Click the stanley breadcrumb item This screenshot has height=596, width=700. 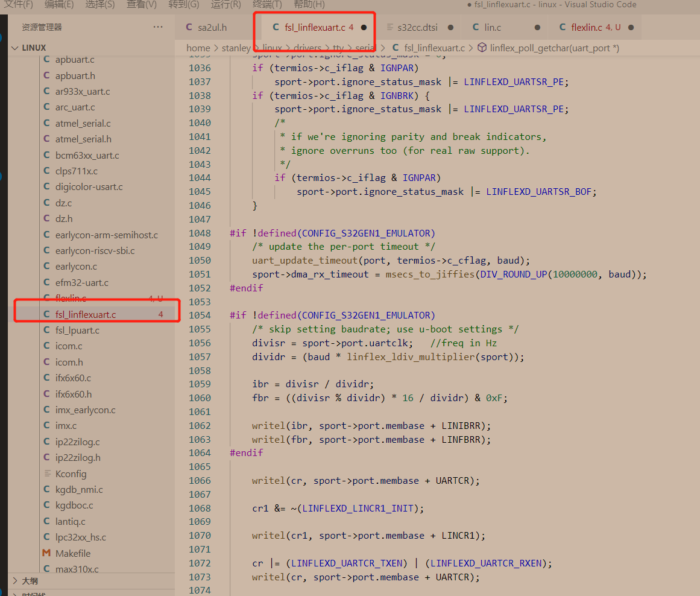click(236, 48)
